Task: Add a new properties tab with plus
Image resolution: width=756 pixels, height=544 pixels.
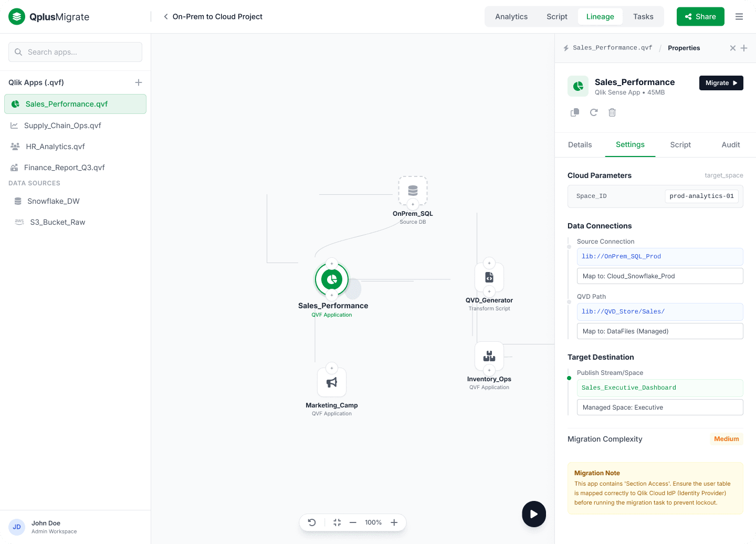Action: 744,48
